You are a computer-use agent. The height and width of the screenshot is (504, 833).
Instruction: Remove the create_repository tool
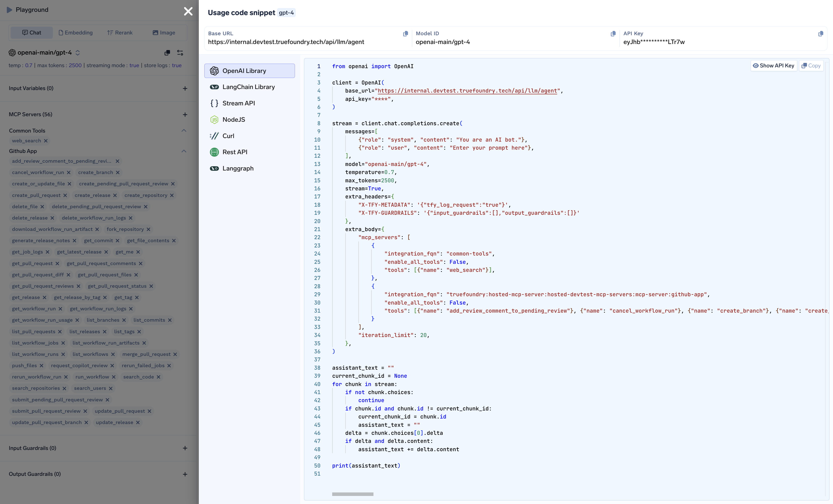click(x=172, y=195)
